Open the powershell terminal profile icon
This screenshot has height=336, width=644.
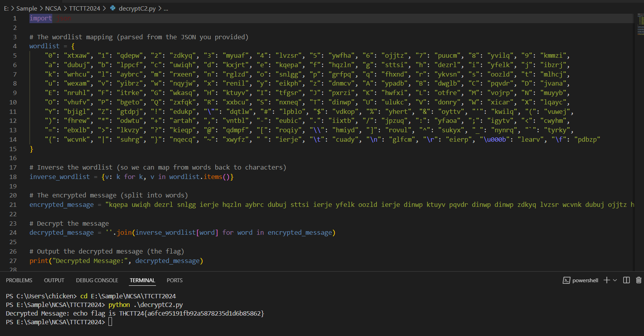pos(566,280)
